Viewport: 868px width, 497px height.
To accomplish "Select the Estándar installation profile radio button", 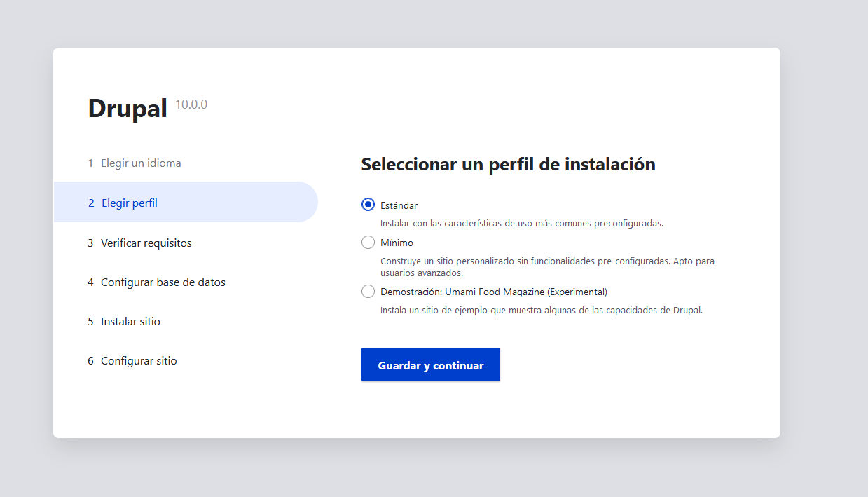I will tap(368, 205).
